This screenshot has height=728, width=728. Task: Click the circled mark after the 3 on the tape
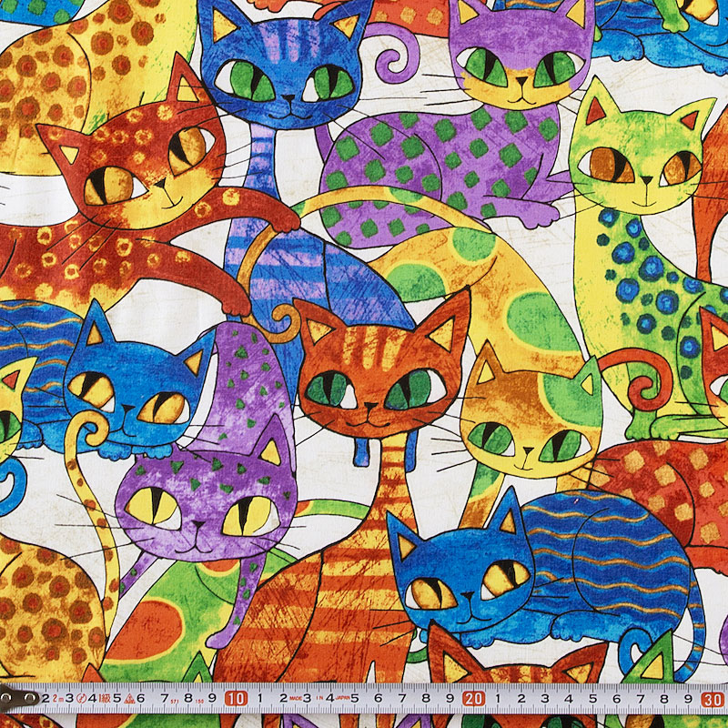click(81, 699)
